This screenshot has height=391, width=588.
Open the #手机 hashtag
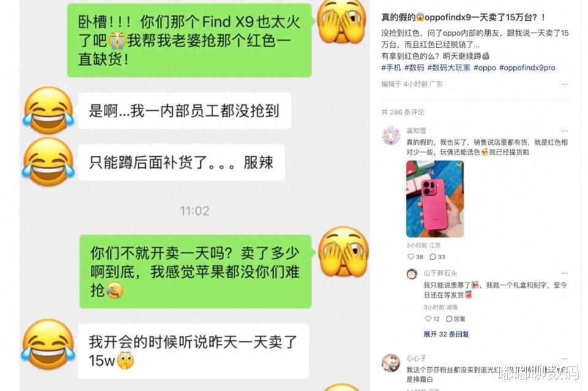tap(391, 68)
